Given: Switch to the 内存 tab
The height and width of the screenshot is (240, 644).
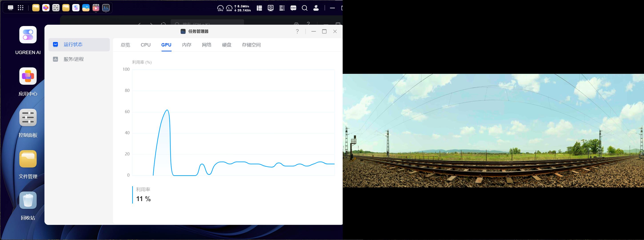Looking at the screenshot, I should 187,45.
